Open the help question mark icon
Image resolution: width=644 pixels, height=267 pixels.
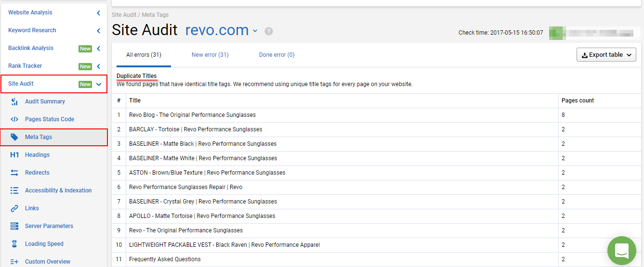click(269, 31)
